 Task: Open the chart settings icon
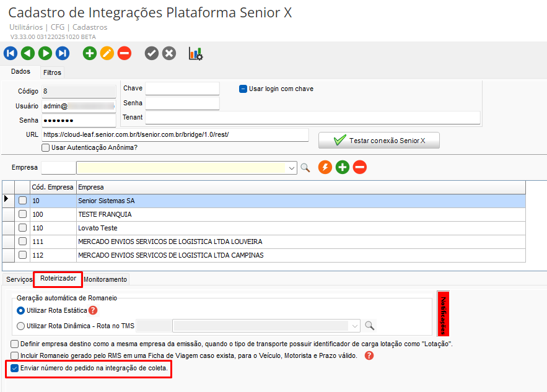(x=196, y=54)
